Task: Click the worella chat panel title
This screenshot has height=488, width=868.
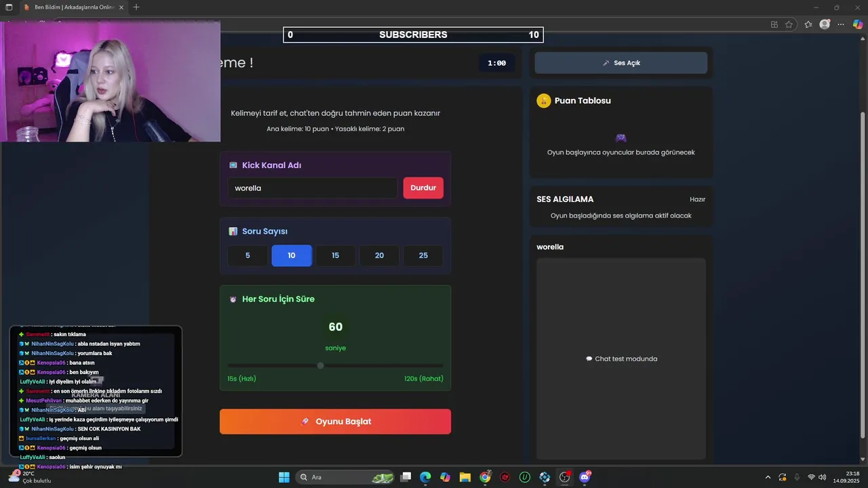Action: 550,247
